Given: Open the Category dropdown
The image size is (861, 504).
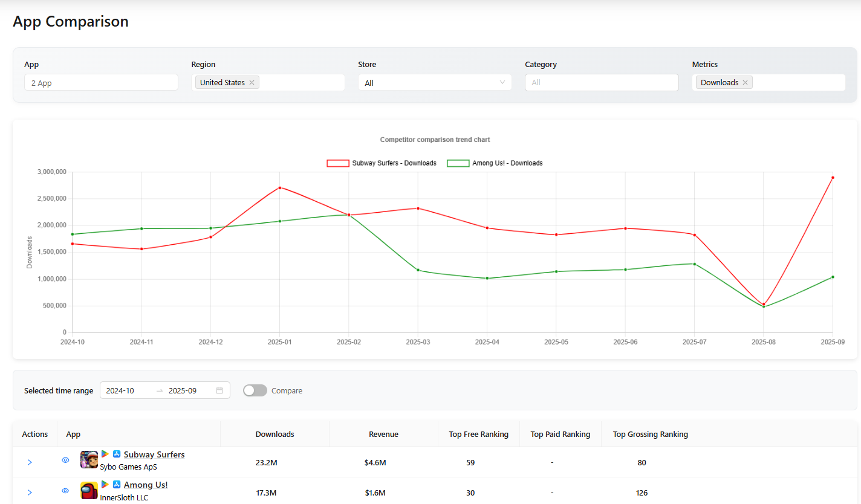Looking at the screenshot, I should [601, 82].
